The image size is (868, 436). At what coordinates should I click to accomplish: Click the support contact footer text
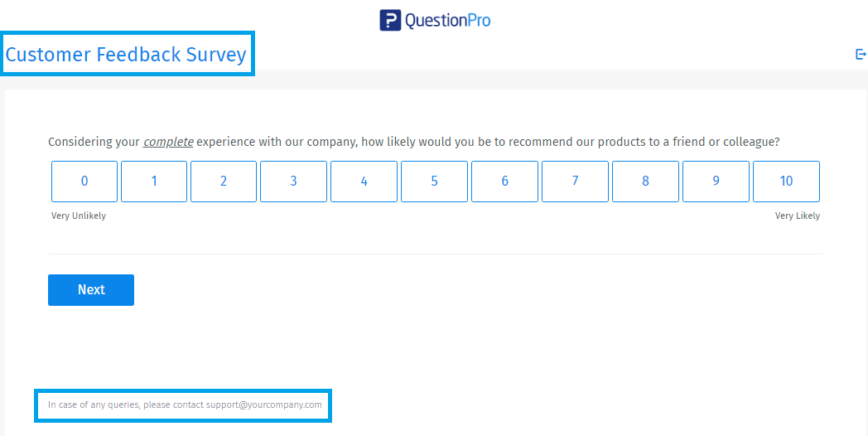[x=185, y=405]
